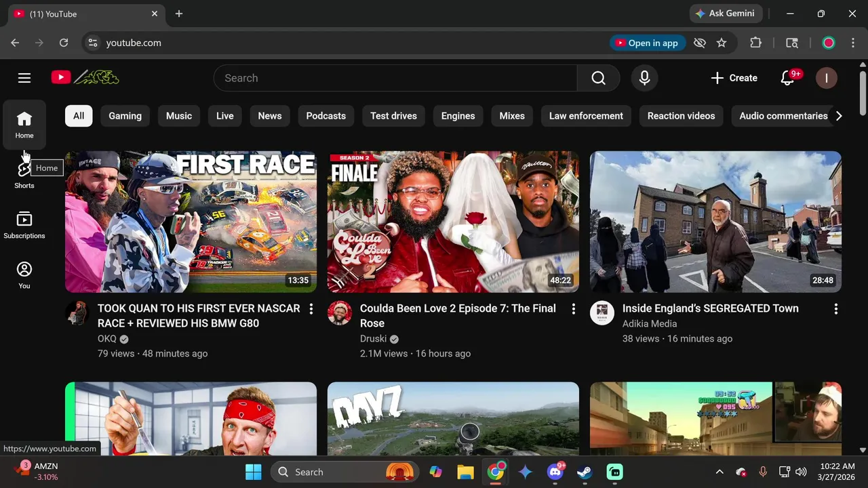The width and height of the screenshot is (868, 488).
Task: Open the You section in sidebar
Action: [x=24, y=275]
